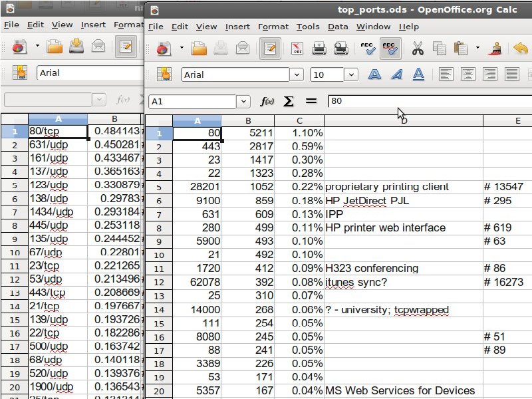Justify cell contents
Screen dimensions: 532x399
click(x=511, y=74)
